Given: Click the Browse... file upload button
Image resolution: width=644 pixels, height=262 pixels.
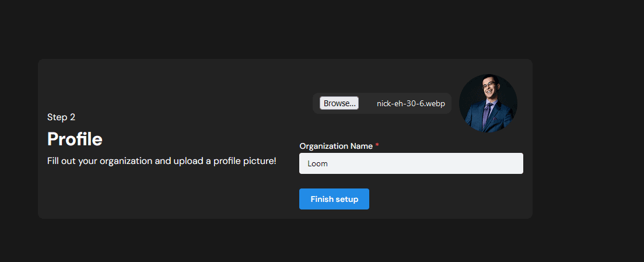Looking at the screenshot, I should (x=339, y=103).
